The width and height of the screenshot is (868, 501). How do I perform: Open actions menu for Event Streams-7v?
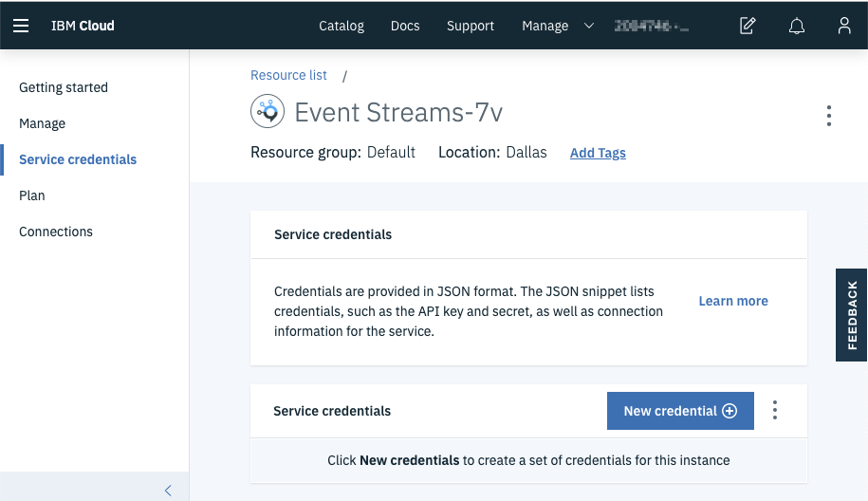click(x=828, y=116)
